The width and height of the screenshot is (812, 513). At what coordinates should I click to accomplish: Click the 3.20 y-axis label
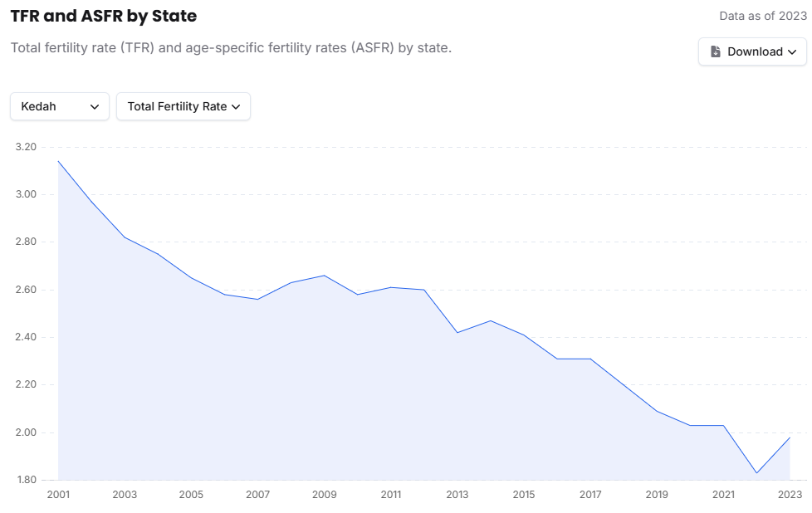(x=26, y=147)
